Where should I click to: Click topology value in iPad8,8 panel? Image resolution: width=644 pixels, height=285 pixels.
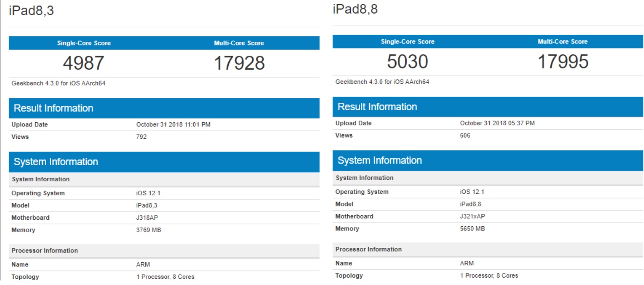[x=489, y=276]
